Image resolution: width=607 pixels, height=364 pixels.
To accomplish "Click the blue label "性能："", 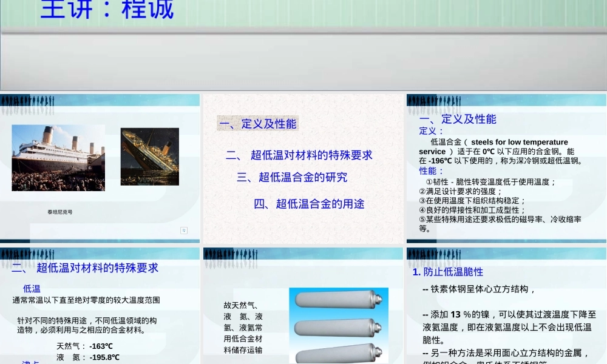I will 432,171.
